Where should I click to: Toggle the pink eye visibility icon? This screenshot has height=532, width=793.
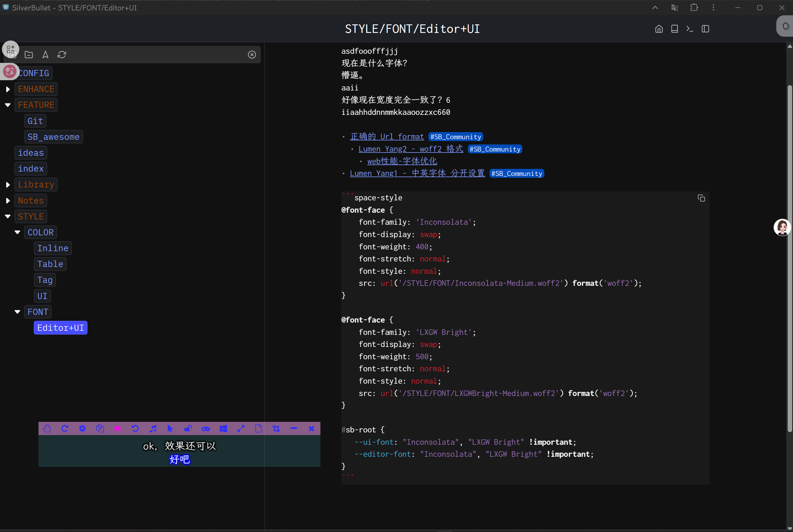click(118, 429)
